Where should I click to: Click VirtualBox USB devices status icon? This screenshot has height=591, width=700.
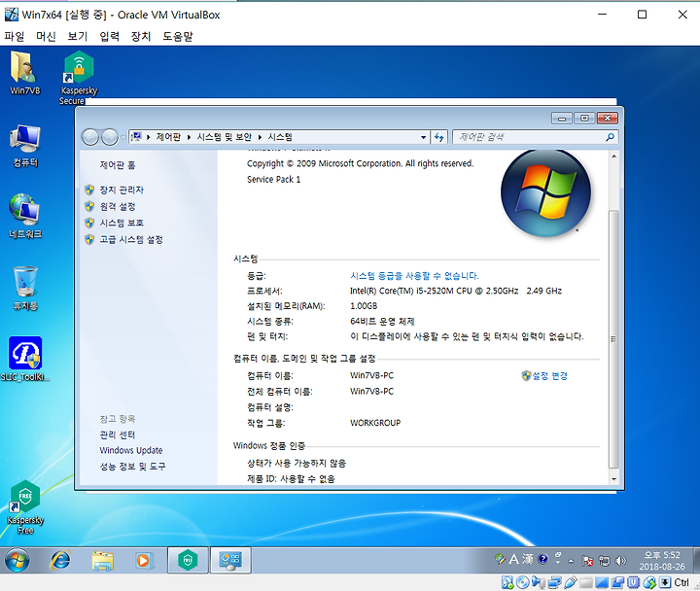point(570,582)
